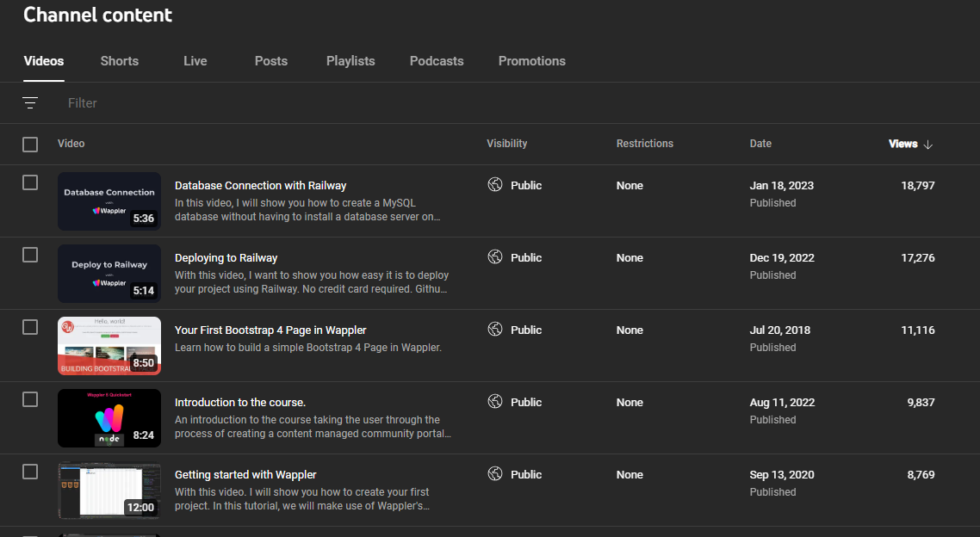
Task: Open the Posts tab
Action: tap(271, 61)
